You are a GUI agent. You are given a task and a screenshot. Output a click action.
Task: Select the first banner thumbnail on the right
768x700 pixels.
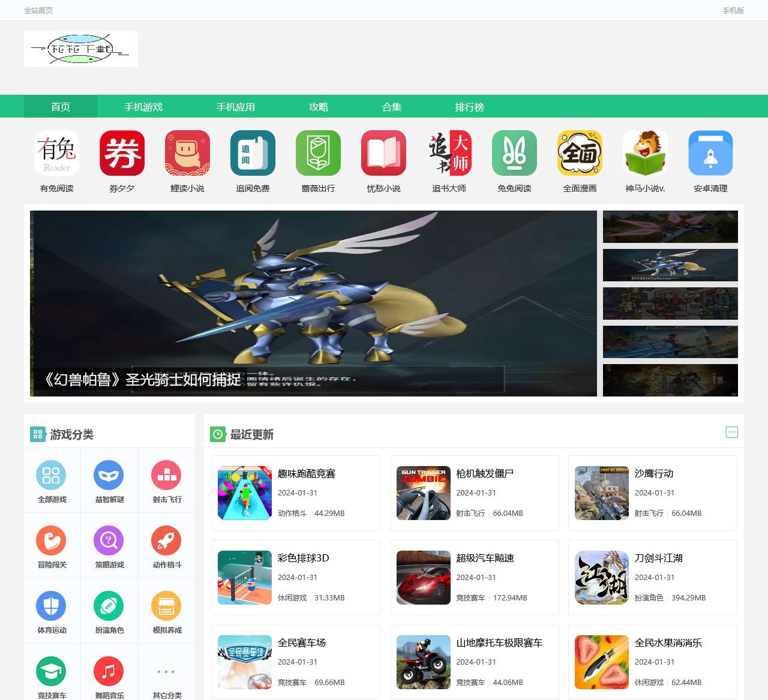click(670, 227)
